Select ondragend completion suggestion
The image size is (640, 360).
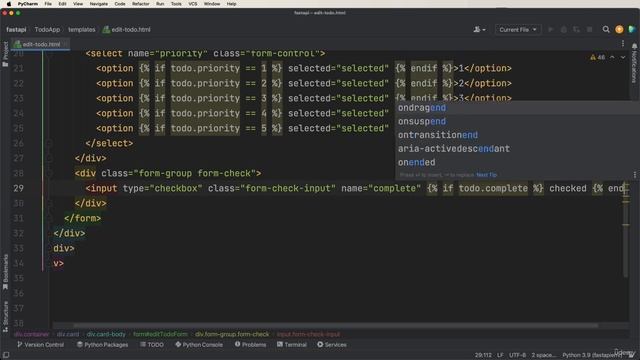517,108
